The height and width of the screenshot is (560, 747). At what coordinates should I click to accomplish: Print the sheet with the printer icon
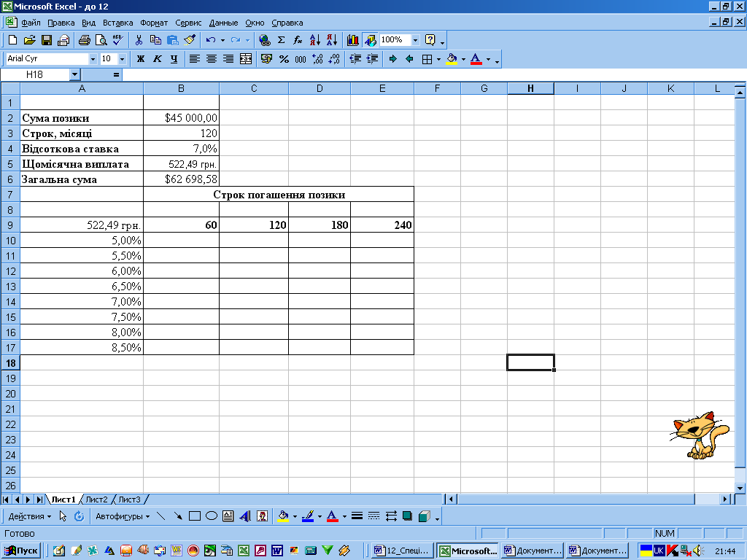pos(85,40)
